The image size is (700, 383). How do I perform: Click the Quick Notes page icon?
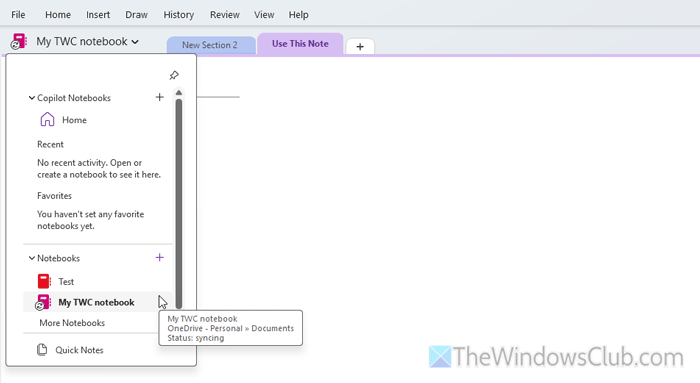tap(42, 350)
